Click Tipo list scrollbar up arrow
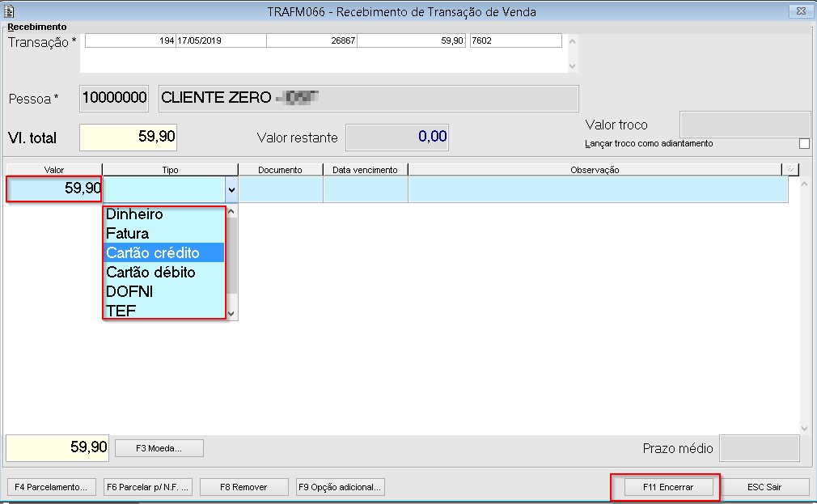 click(x=231, y=212)
